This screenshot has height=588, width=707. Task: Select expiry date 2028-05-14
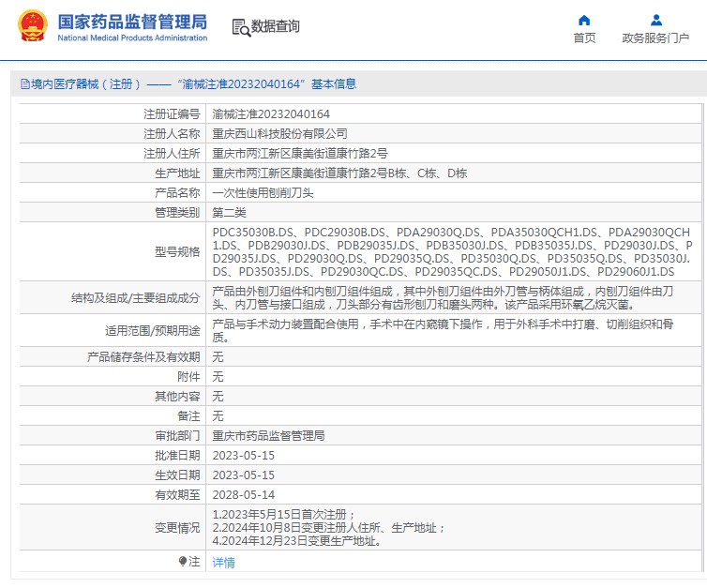click(x=244, y=495)
